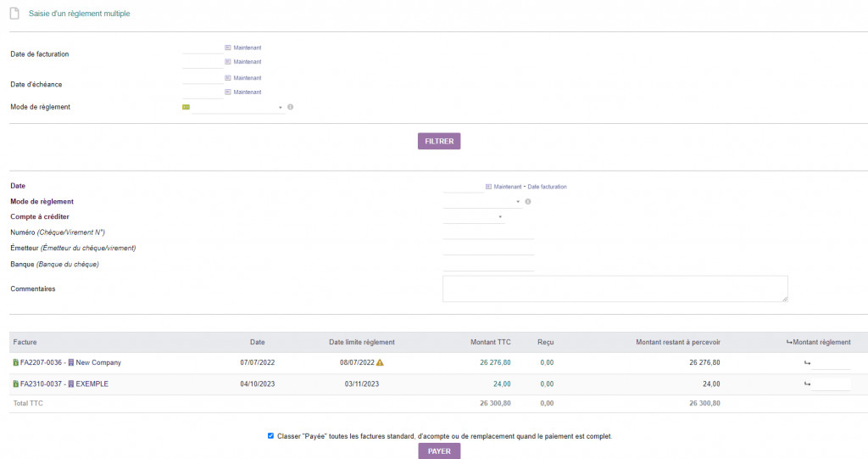Click info icon beside filter Mode de règlement
The height and width of the screenshot is (459, 868).
coord(290,107)
